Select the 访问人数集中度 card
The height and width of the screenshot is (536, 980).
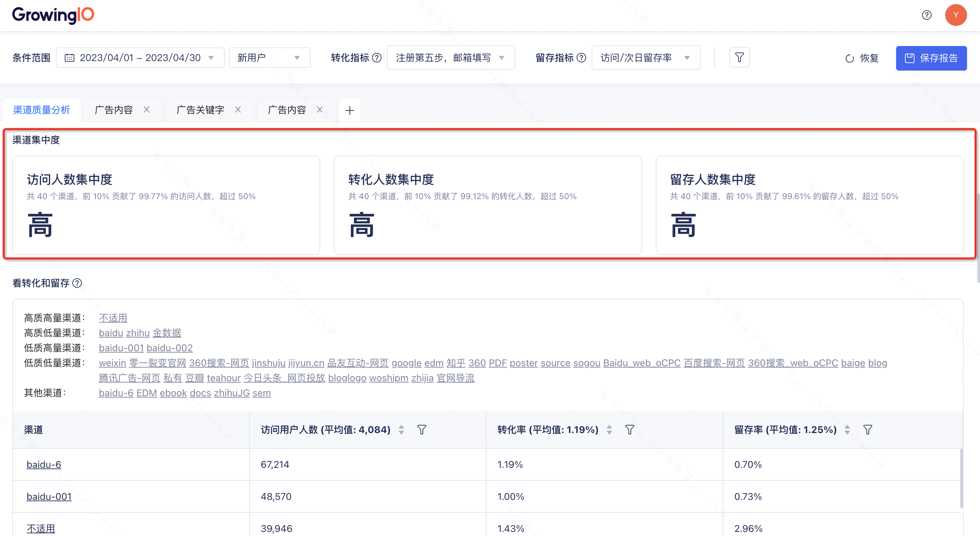[x=166, y=205]
